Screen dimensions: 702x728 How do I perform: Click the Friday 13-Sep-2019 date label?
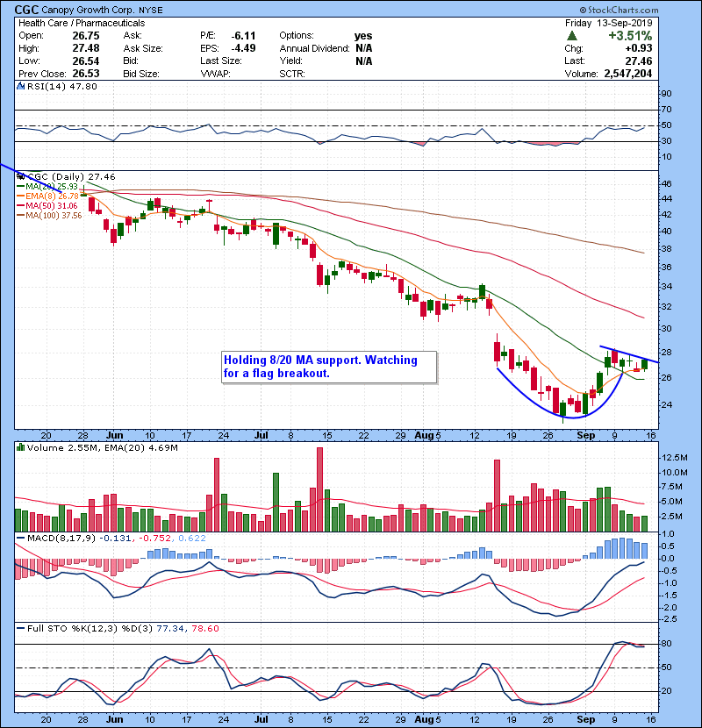[x=609, y=23]
